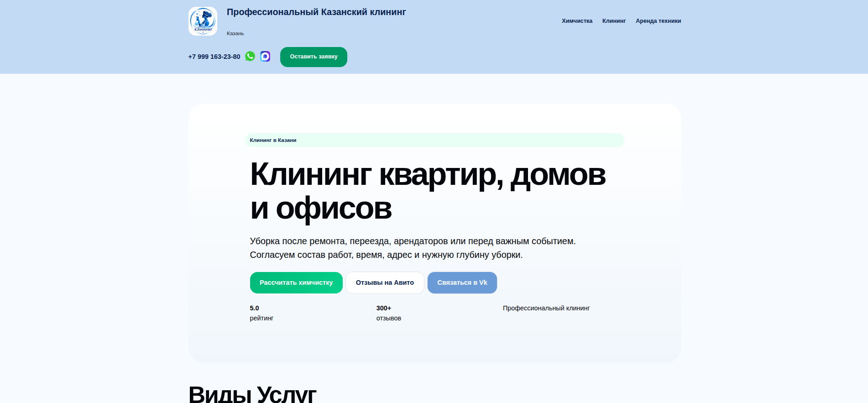Open the WhatsApp chat icon
Image resolution: width=868 pixels, height=403 pixels.
[x=250, y=56]
